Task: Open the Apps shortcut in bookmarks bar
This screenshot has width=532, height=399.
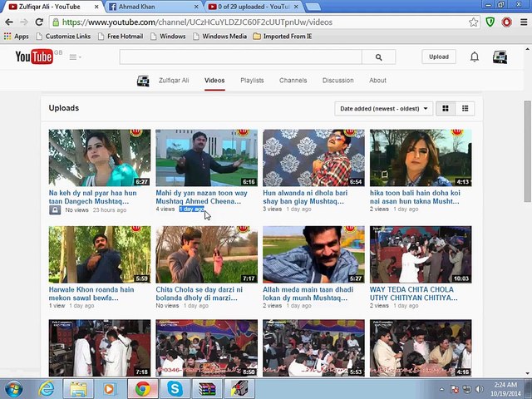Action: (17, 37)
